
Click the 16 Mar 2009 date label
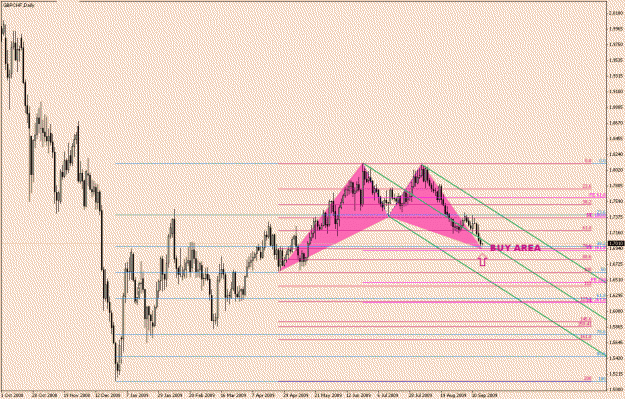coord(233,396)
